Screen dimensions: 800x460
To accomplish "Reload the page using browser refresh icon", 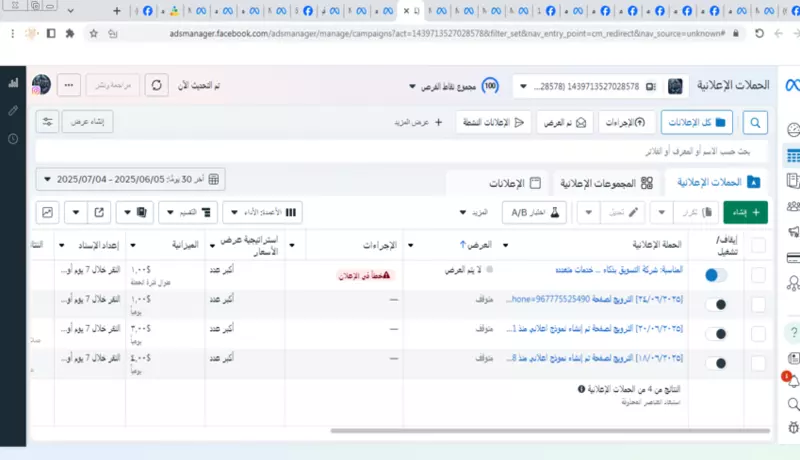I will (759, 34).
